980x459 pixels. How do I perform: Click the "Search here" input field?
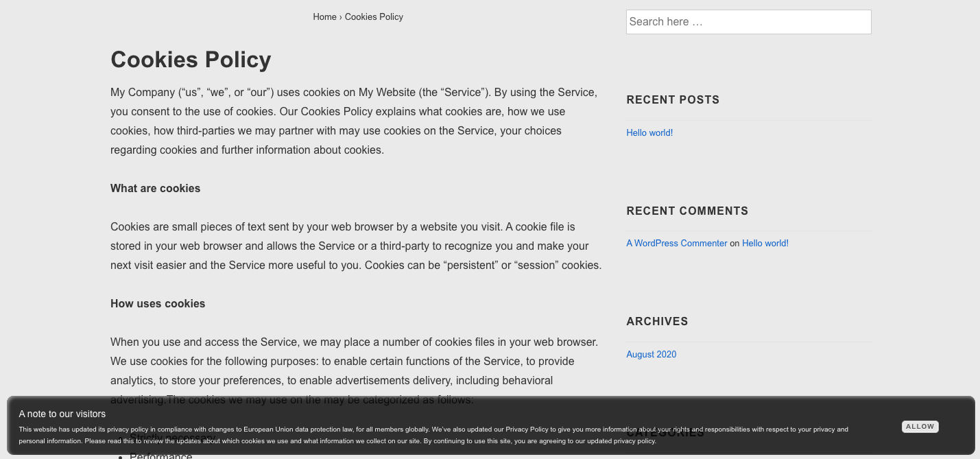tap(748, 21)
